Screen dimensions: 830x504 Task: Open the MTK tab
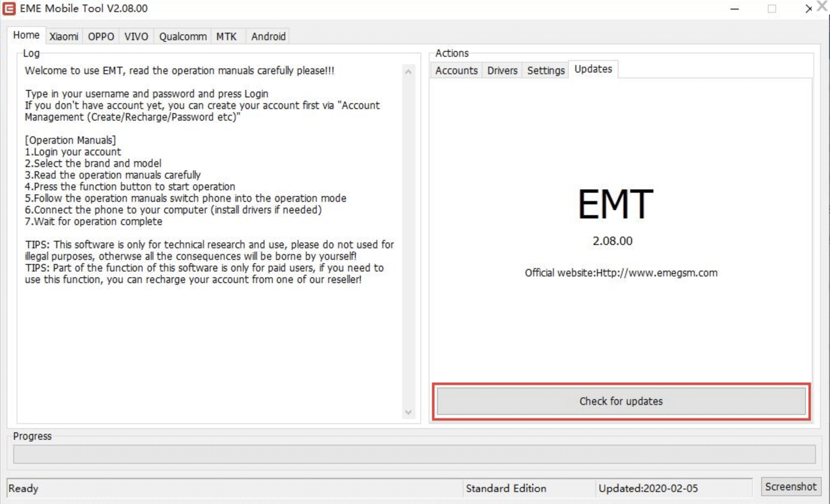pyautogui.click(x=226, y=36)
